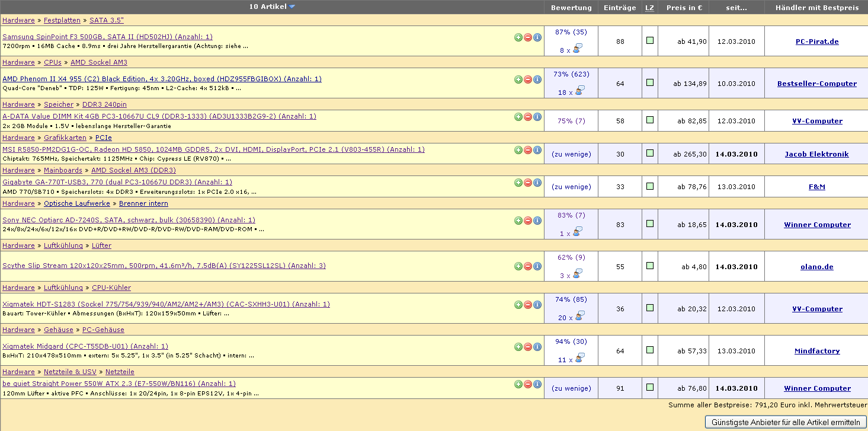
Task: Open the Festplatten breadcrumb link
Action: point(62,20)
